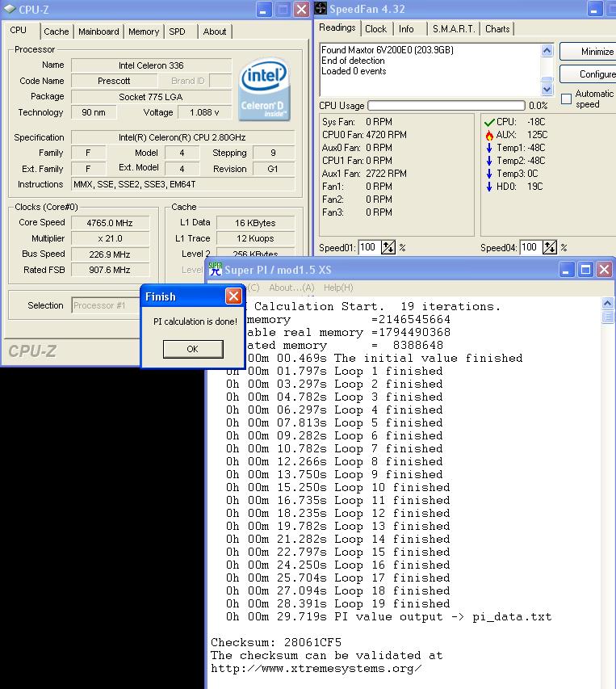Viewport: 616px width, 689px height.
Task: Minimize the Super PI window
Action: (x=566, y=269)
